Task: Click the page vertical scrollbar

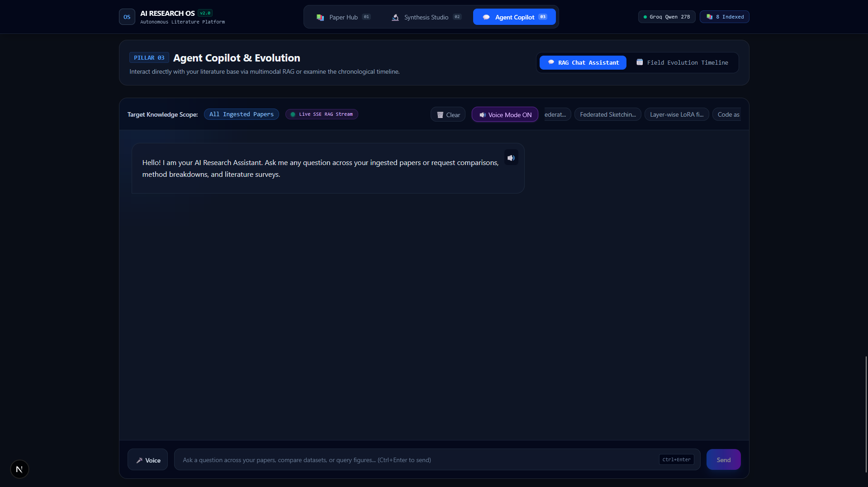Action: coord(866,414)
